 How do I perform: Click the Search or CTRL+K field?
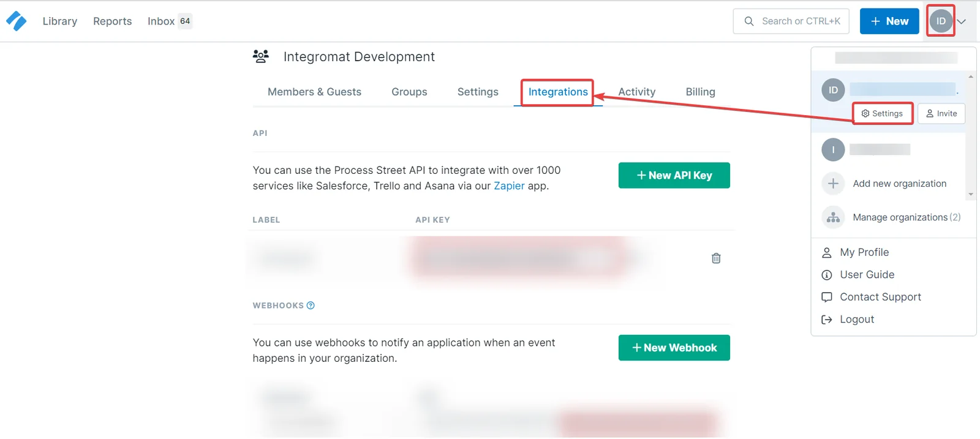click(x=791, y=21)
